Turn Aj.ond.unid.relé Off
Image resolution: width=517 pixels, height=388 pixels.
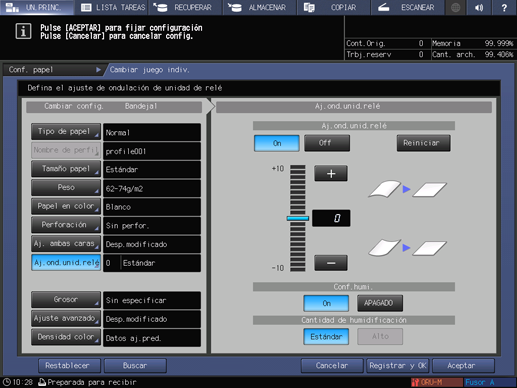pyautogui.click(x=327, y=143)
